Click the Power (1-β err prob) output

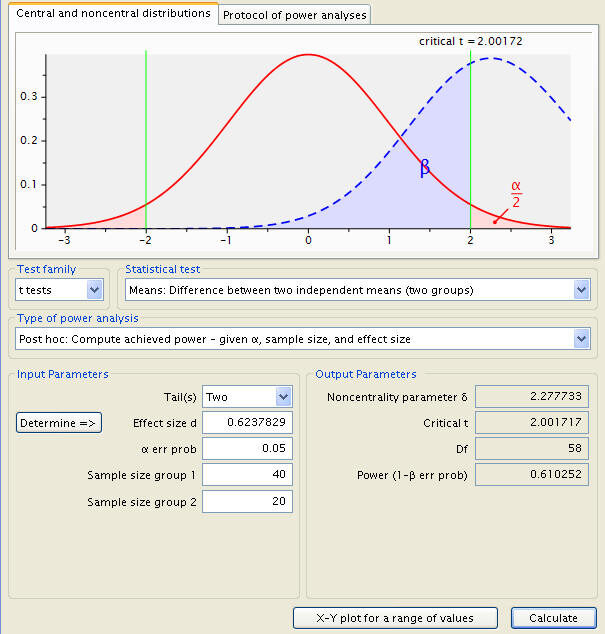coord(532,474)
